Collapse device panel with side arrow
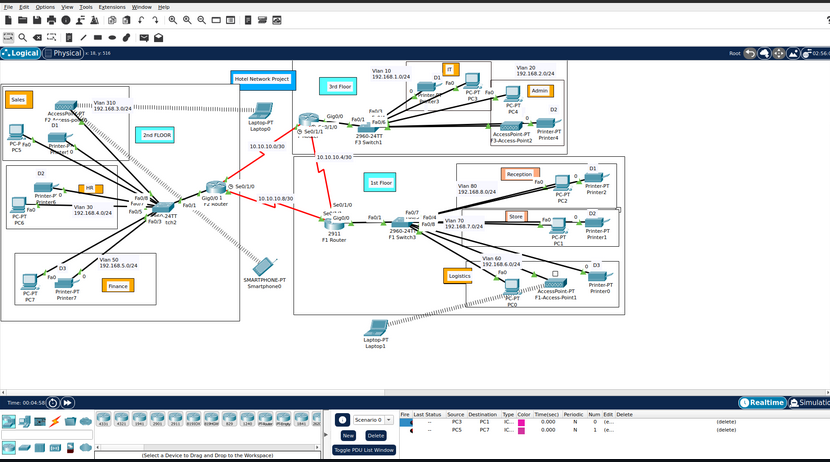Screen dimensions: 830x462 click(x=325, y=435)
